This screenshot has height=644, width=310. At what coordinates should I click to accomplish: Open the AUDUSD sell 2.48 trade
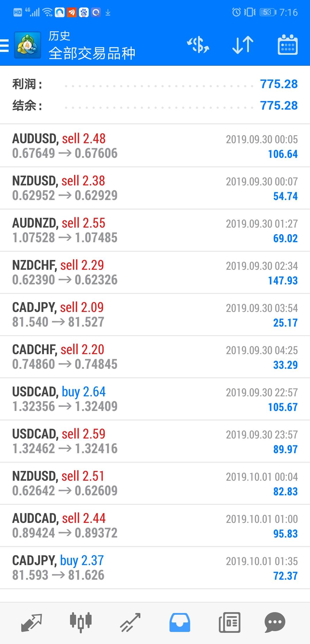pos(155,146)
